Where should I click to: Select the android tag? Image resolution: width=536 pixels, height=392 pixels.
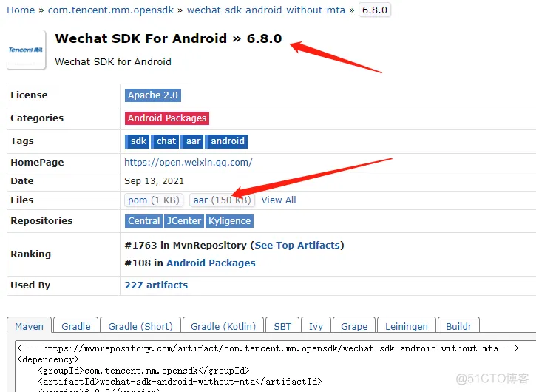[x=226, y=141]
